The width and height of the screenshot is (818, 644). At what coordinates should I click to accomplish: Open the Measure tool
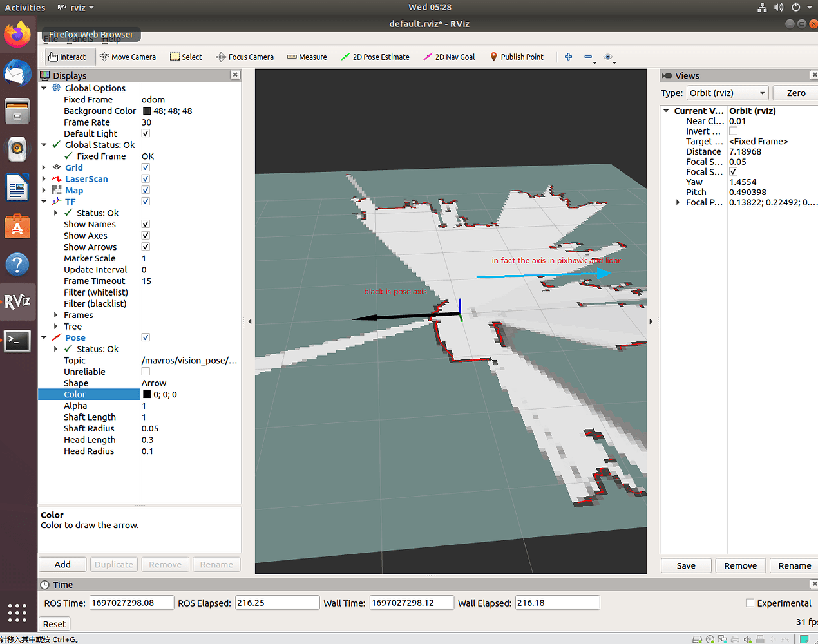[x=307, y=57]
